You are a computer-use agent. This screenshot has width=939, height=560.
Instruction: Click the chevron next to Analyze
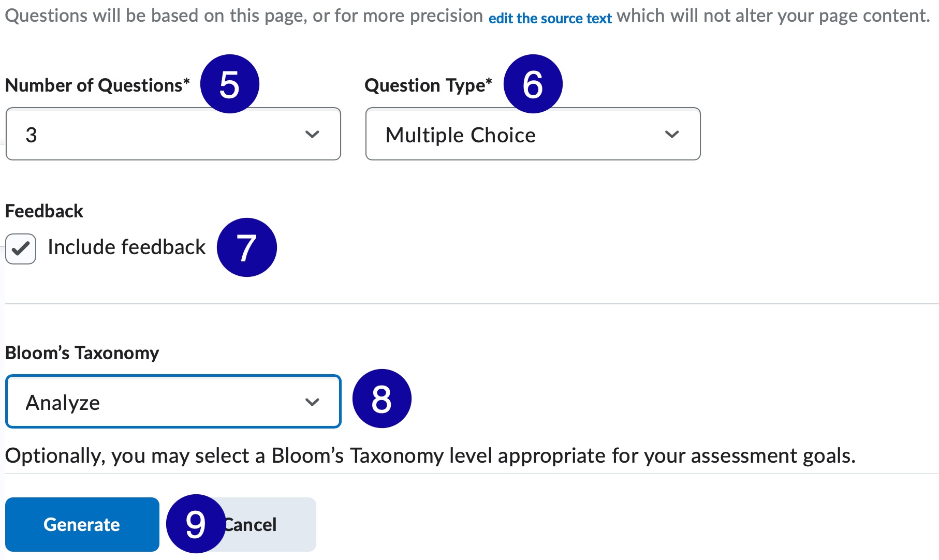click(x=311, y=401)
